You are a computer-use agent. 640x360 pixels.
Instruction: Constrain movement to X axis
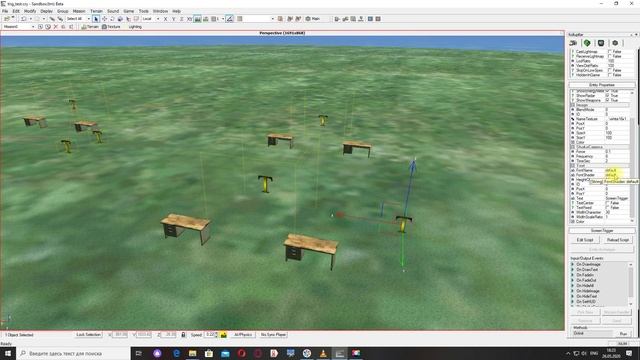[x=165, y=19]
